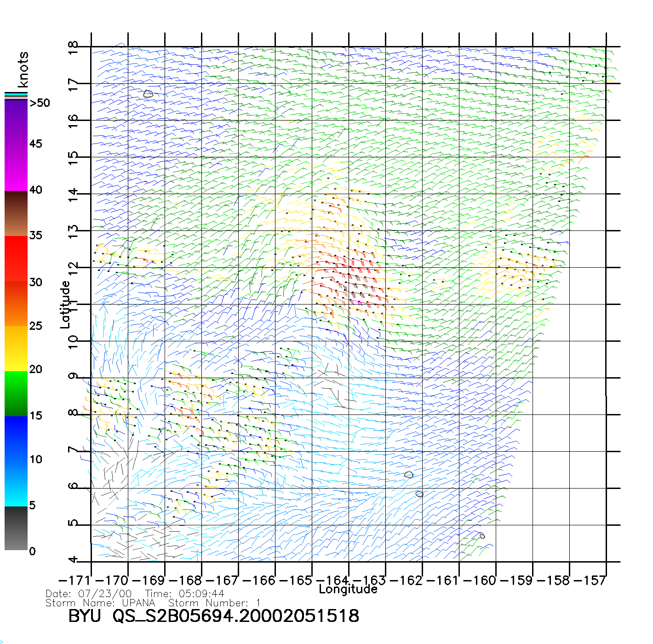Click the ">50" legend label
Viewport: 653px width, 644px height.
point(40,103)
